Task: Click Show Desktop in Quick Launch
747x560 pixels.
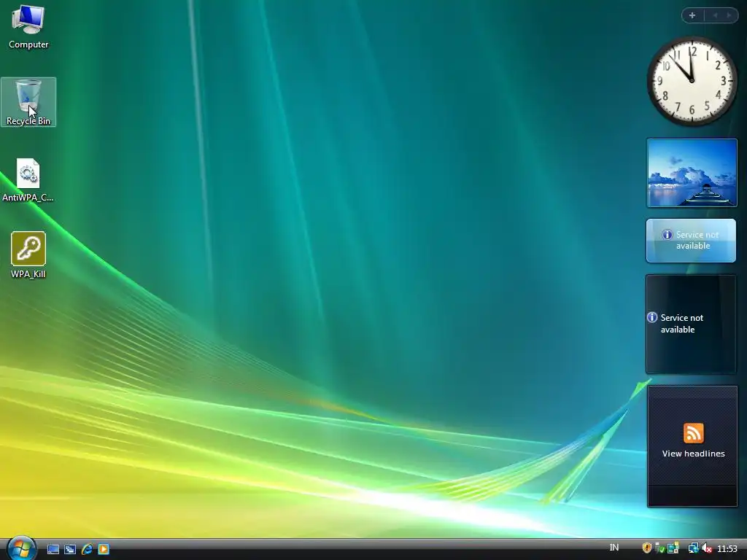Action: point(53,549)
